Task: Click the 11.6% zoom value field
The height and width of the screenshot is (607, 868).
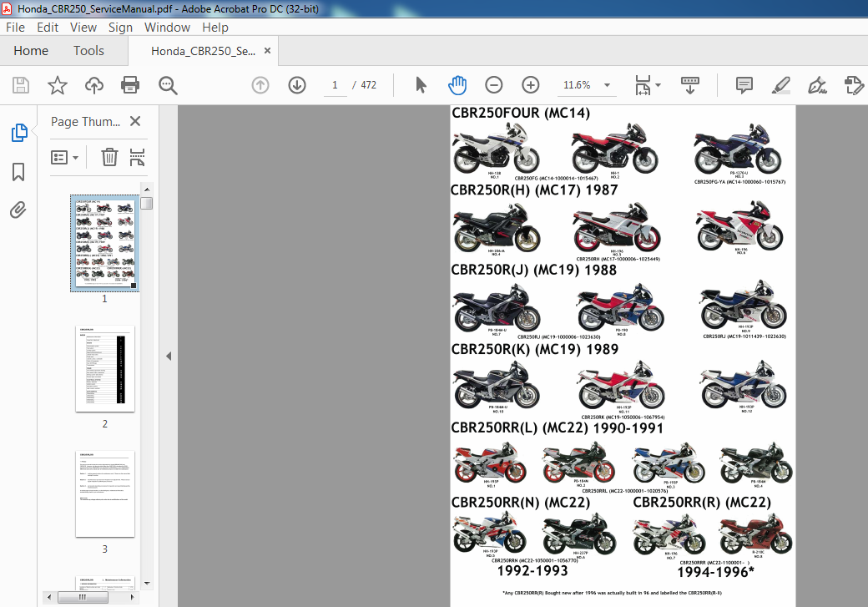Action: (577, 85)
